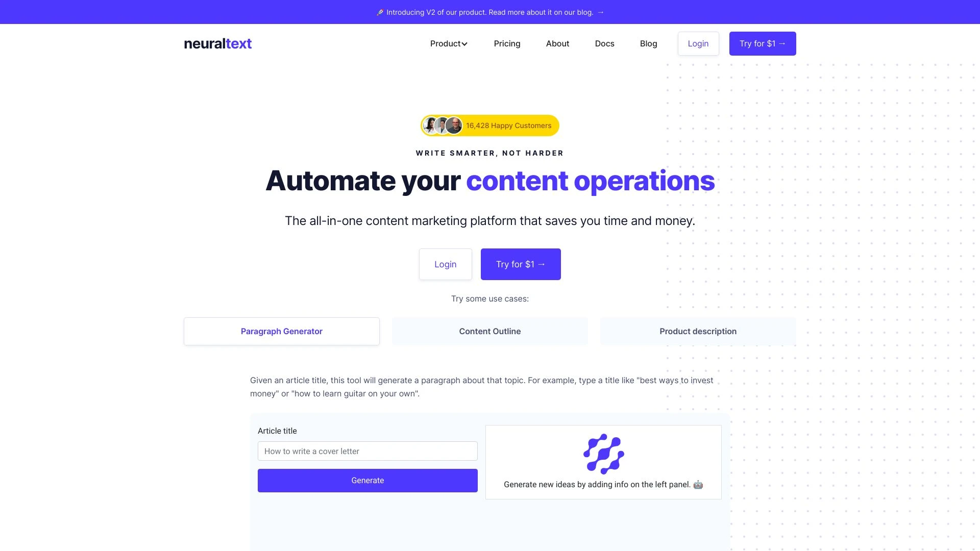Click the happy customers avatar icon cluster
980x551 pixels.
point(443,125)
